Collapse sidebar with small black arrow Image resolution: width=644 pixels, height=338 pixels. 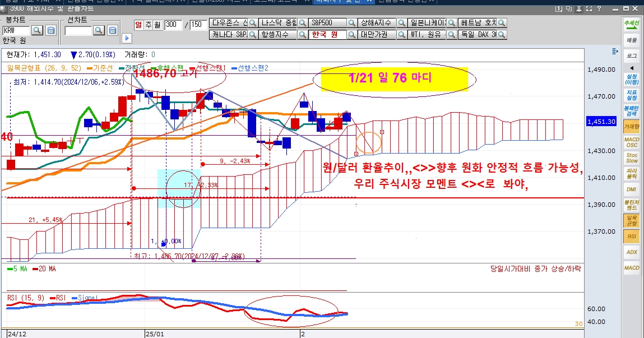point(632,68)
